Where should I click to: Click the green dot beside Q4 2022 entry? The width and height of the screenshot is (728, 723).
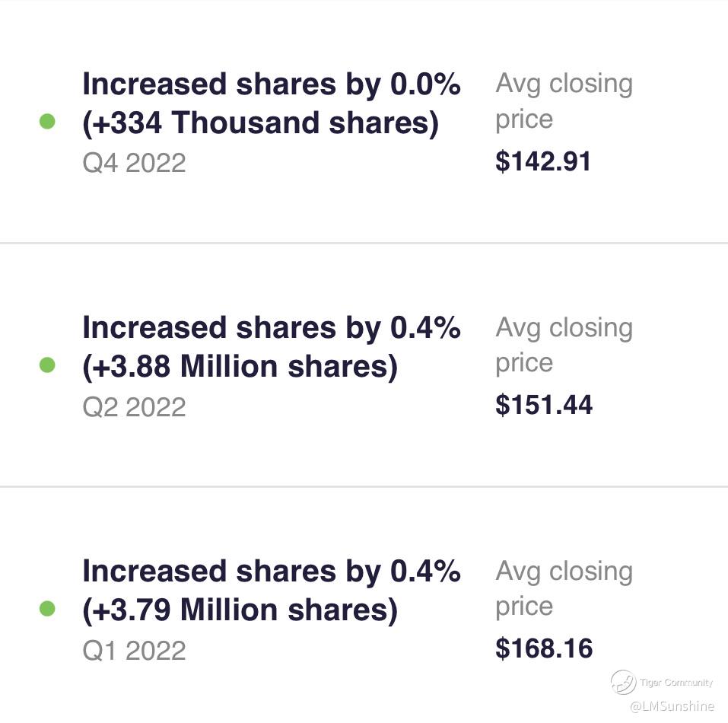pos(47,122)
